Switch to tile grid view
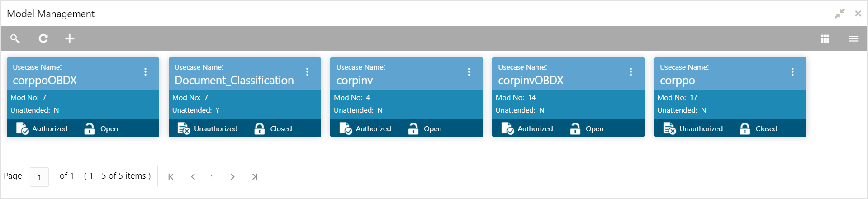Screen dimensions: 868x199 [x=825, y=39]
